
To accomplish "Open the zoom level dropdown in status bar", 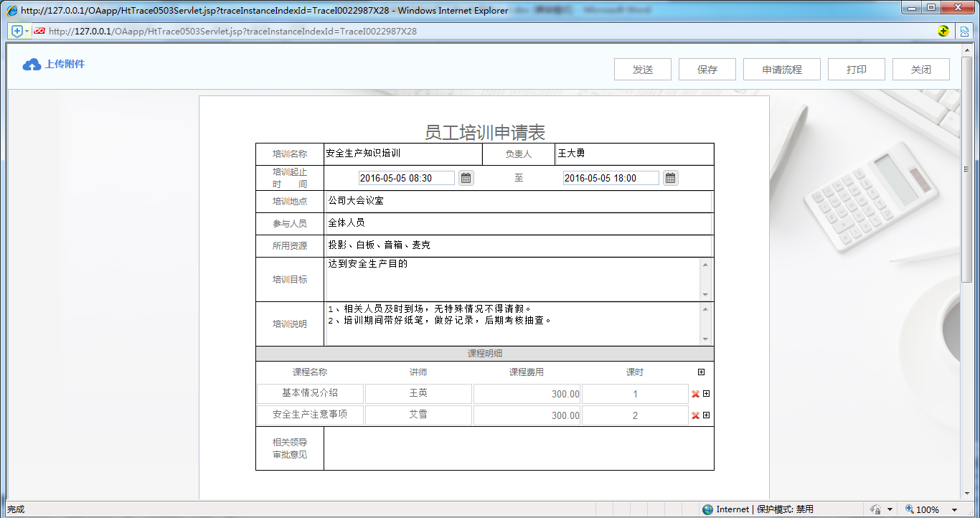I will tap(955, 509).
